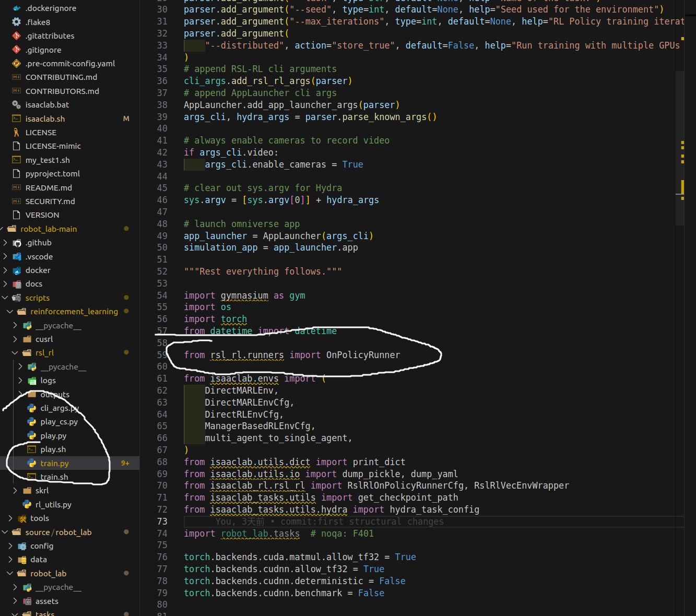Click the editor minimap scrollbar
This screenshot has width=696, height=616.
[679, 149]
